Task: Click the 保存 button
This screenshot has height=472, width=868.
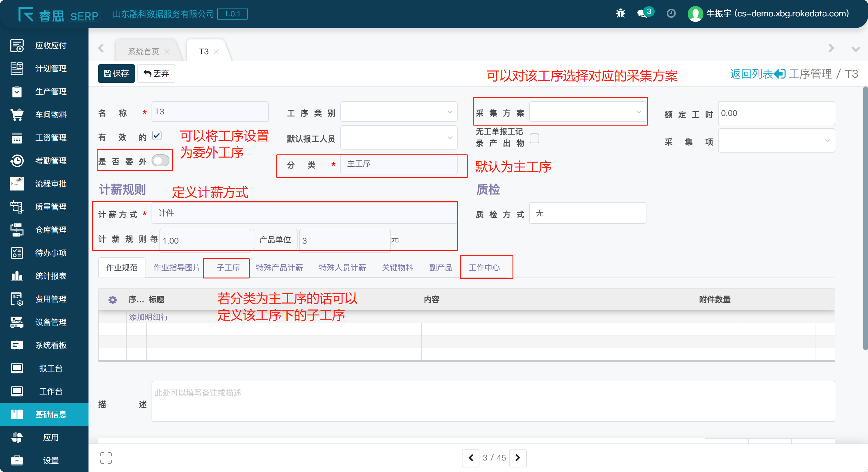Action: (116, 73)
